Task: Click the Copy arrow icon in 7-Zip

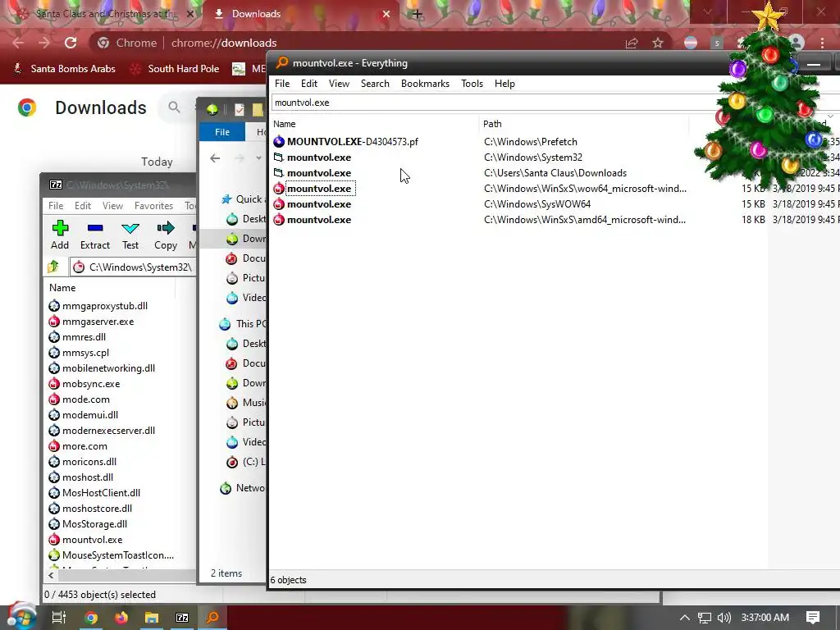Action: click(x=166, y=228)
